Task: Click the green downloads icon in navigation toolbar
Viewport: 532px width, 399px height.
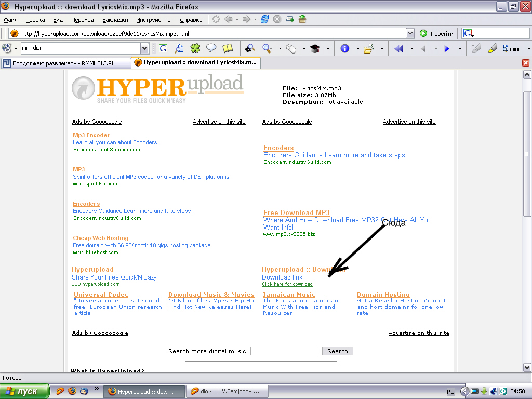Action: point(302,19)
